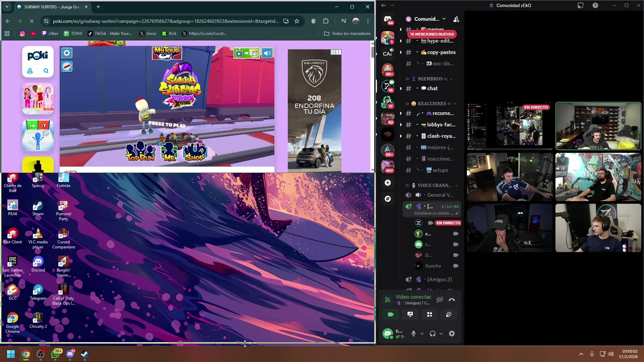Open Top Run in Subway Surfers
This screenshot has width=644, height=362.
coord(140,151)
